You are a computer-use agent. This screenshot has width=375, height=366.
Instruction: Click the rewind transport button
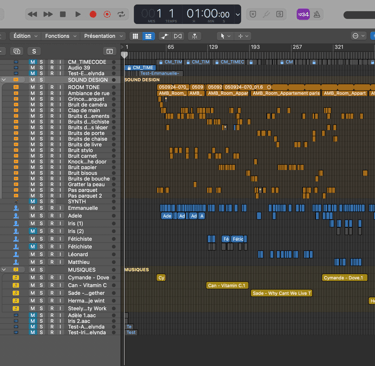pyautogui.click(x=32, y=14)
